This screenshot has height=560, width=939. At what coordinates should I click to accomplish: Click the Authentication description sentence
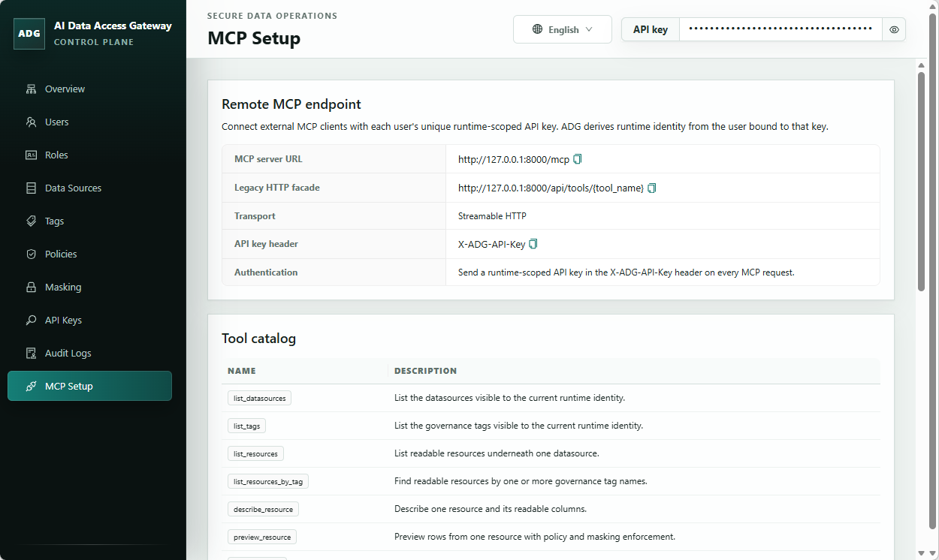tap(626, 272)
